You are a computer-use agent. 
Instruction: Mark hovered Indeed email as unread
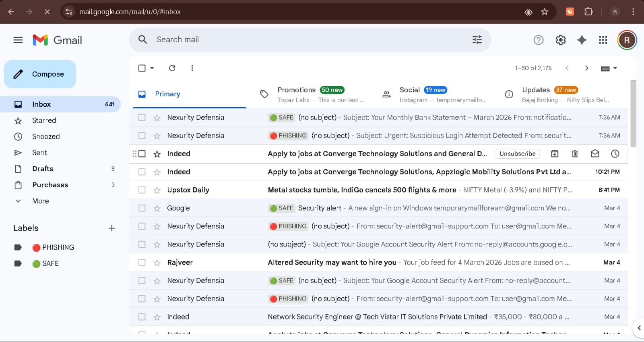(x=595, y=153)
